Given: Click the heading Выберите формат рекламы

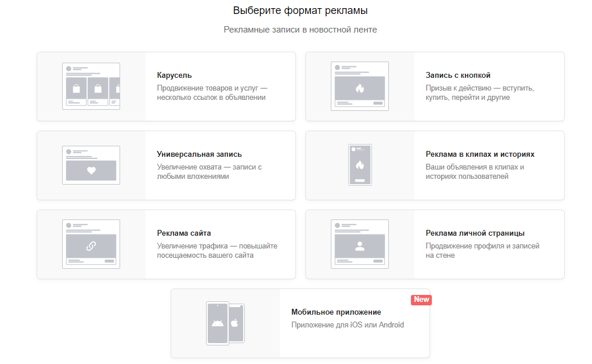Looking at the screenshot, I should click(300, 9).
